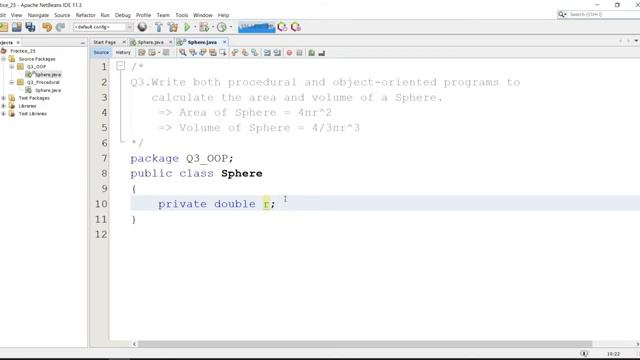Run the project with the green play icon
The image size is (640, 360).
[187, 27]
